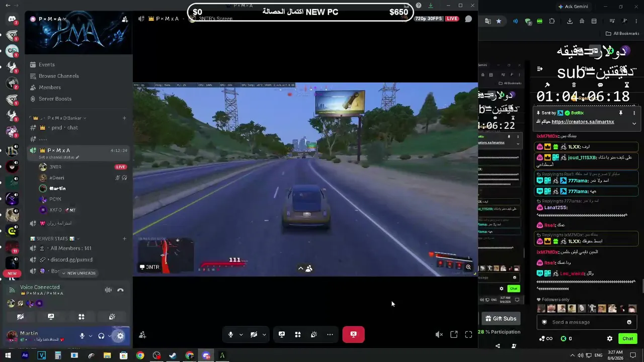Image resolution: width=644 pixels, height=362 pixels.
Task: Mute microphone in Martin's user panel
Action: (x=82, y=336)
